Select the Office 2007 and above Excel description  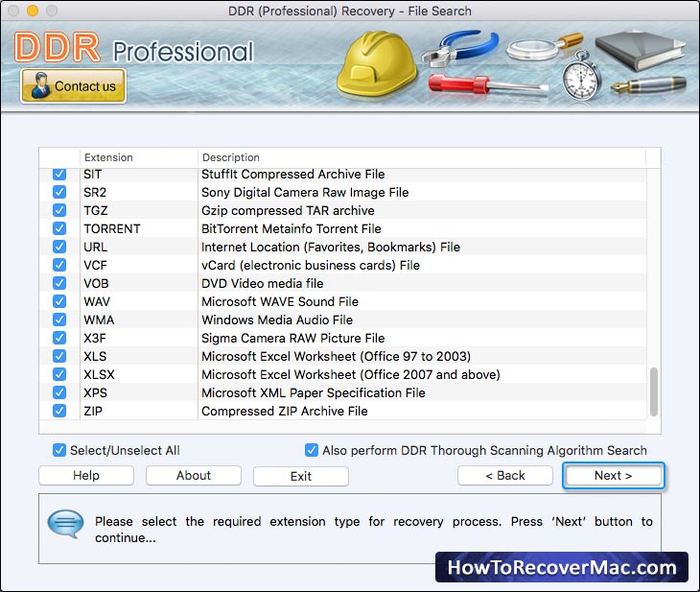[x=350, y=374]
